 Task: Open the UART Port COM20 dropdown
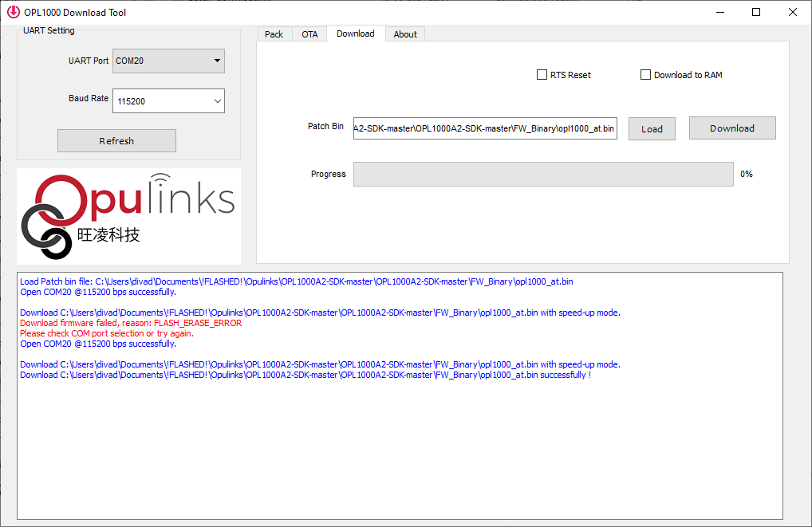coord(168,61)
